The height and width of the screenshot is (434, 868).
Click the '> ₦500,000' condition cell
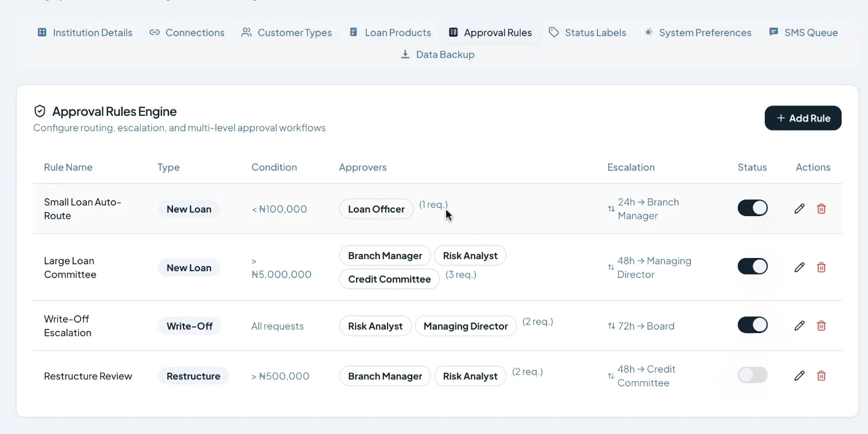(280, 376)
